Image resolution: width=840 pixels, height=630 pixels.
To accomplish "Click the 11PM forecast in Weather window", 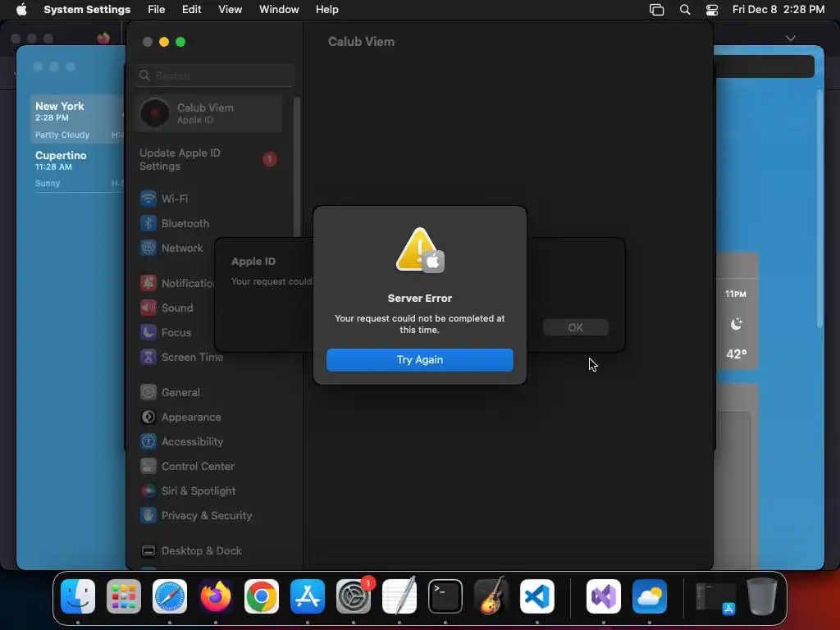I will [x=736, y=324].
